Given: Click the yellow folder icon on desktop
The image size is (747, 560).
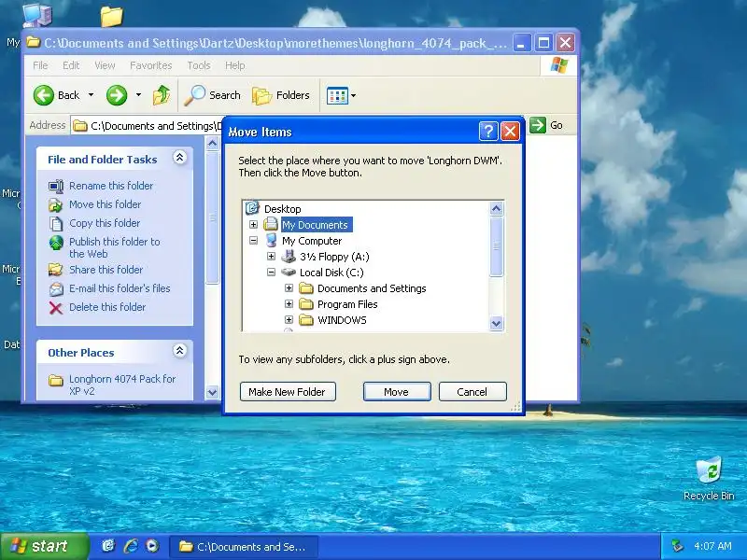Looking at the screenshot, I should pos(112,16).
